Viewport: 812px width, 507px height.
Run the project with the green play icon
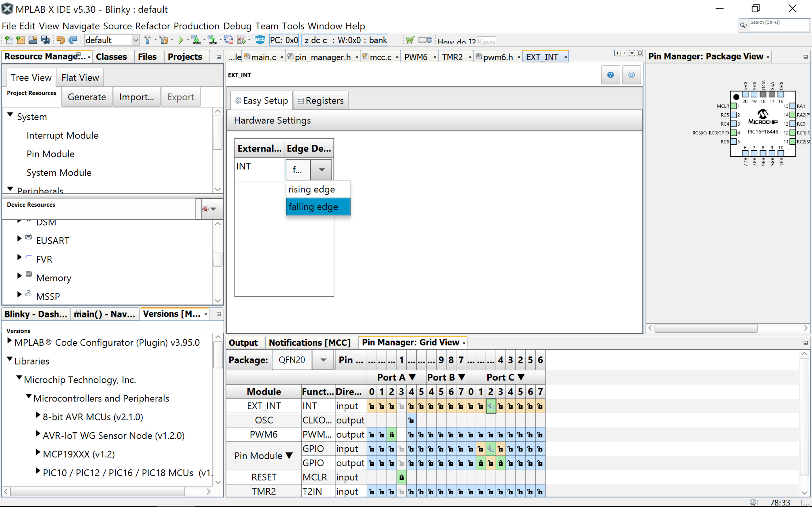coord(181,40)
